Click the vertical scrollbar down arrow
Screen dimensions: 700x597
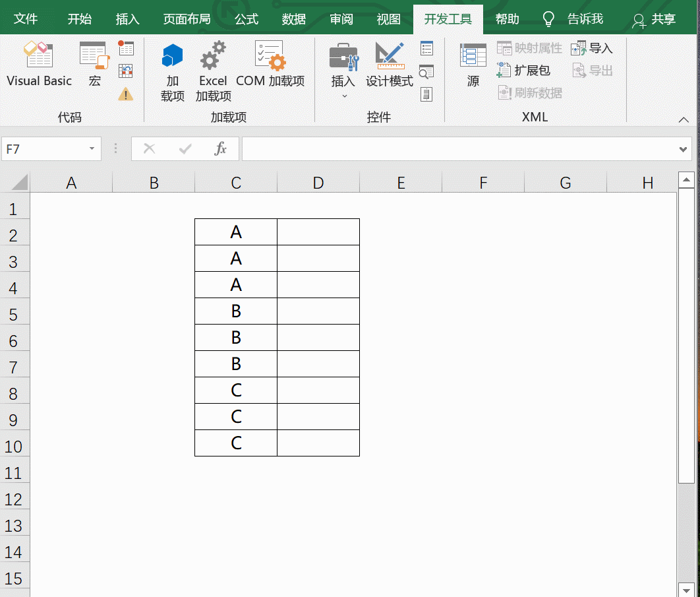tap(686, 590)
